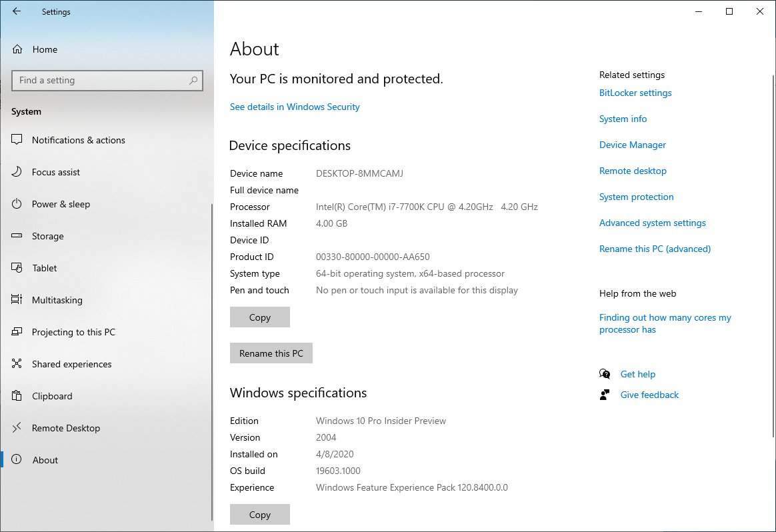Select the About page entry
776x532 pixels.
107,460
